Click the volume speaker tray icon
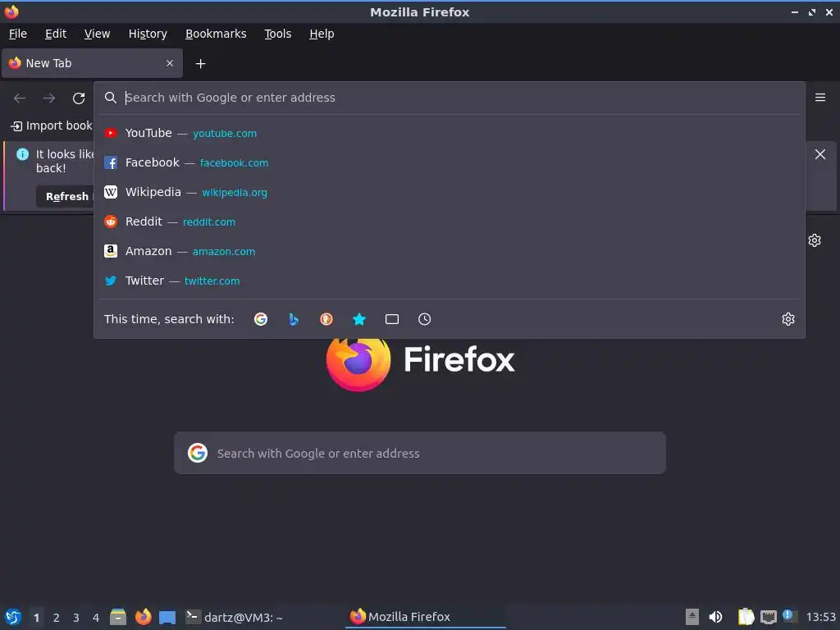840x630 pixels. (x=715, y=617)
